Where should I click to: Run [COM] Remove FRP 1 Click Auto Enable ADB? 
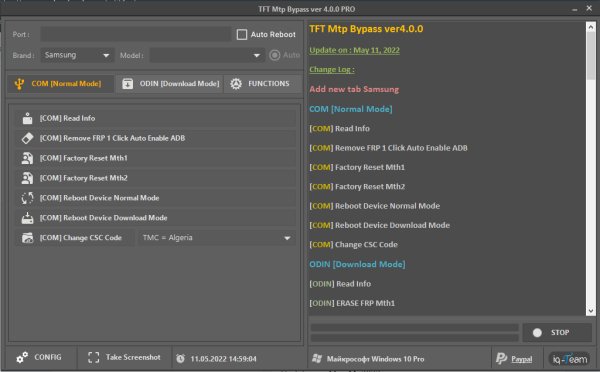pyautogui.click(x=155, y=138)
